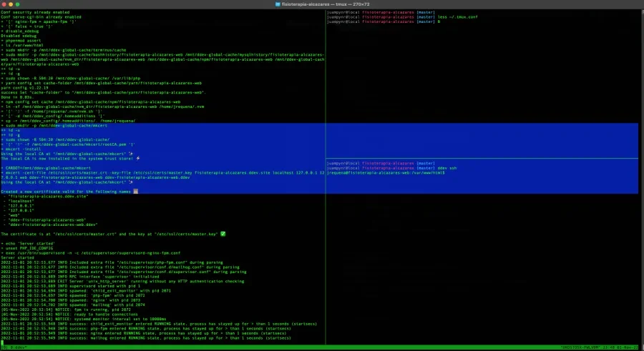Click the CRIT log line about unix_http_server
Image resolution: width=644 pixels, height=351 pixels.
(122, 282)
